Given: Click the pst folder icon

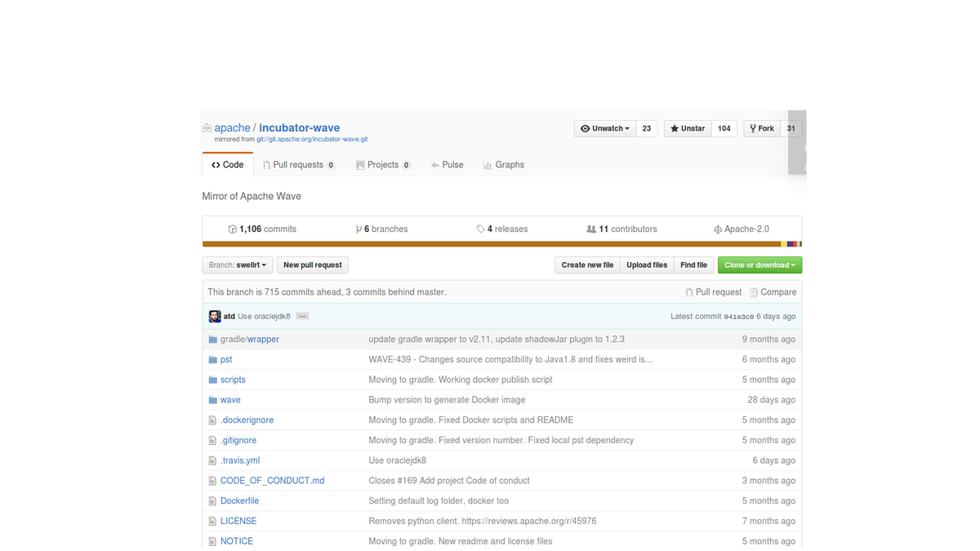Looking at the screenshot, I should tap(212, 360).
